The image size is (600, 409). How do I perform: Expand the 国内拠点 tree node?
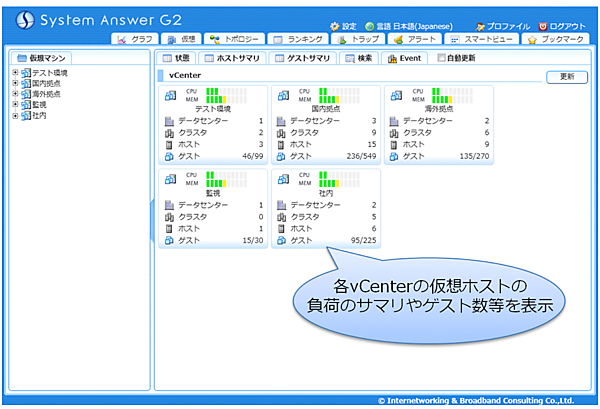(x=15, y=84)
